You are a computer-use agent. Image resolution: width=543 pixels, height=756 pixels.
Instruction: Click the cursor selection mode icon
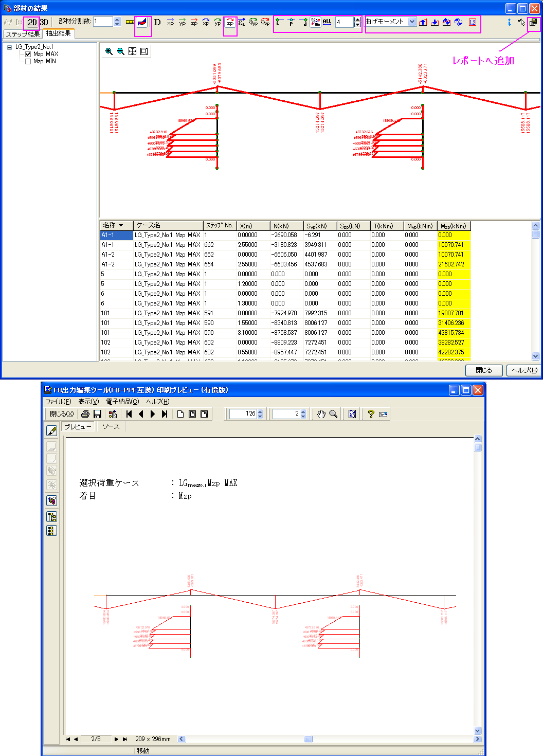point(521,22)
